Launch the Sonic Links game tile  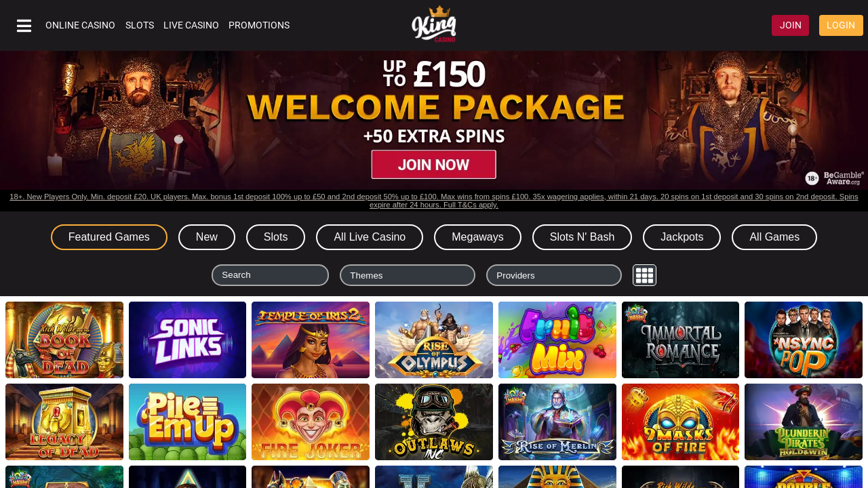pyautogui.click(x=187, y=340)
